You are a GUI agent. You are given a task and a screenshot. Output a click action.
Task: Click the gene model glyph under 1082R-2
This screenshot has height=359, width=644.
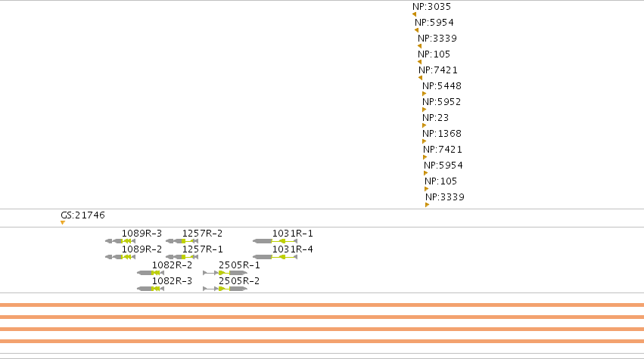pos(151,273)
